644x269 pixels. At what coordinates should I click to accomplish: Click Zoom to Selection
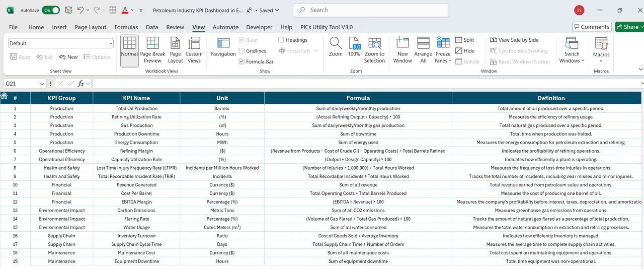click(x=374, y=50)
